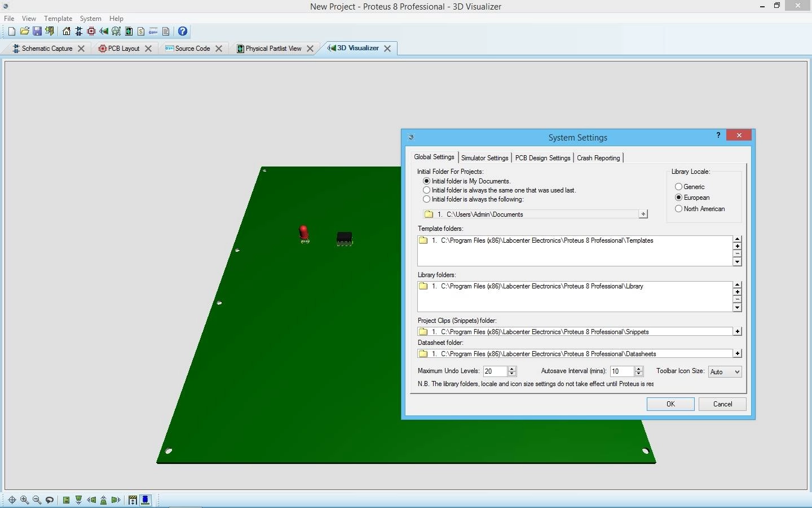
Task: Add a Template folder with plus button
Action: pyautogui.click(x=737, y=247)
